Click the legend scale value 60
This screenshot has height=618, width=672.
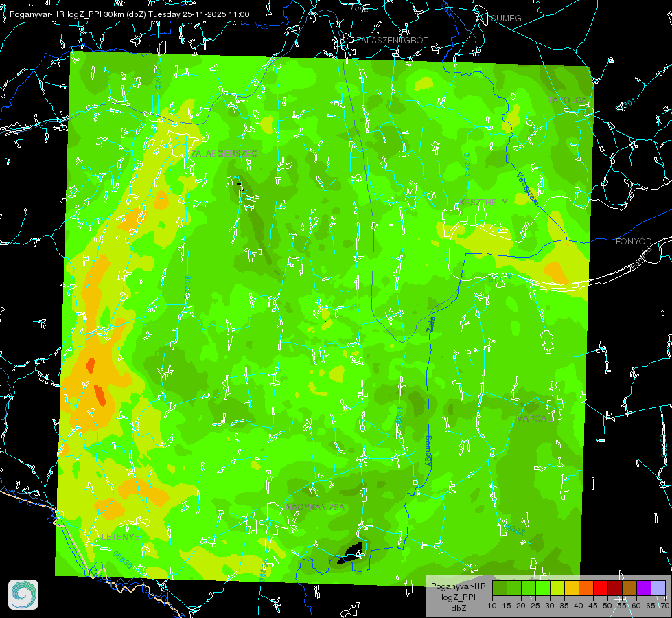click(636, 606)
